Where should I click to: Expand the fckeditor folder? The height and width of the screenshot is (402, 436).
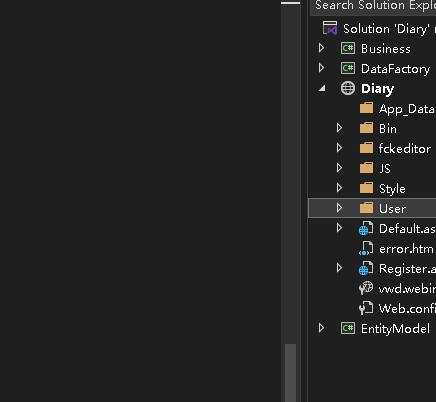(339, 148)
